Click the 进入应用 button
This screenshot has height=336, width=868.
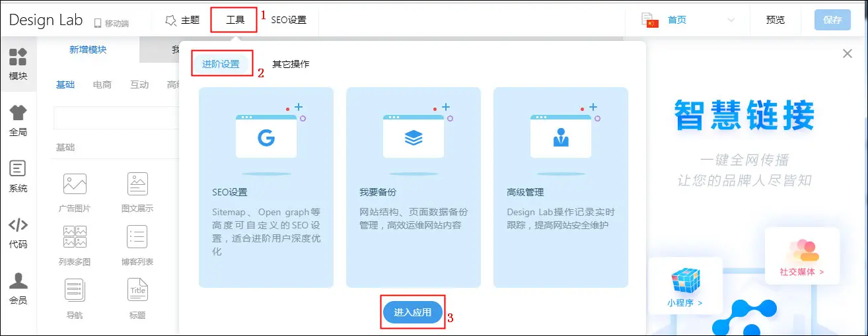[x=413, y=312]
